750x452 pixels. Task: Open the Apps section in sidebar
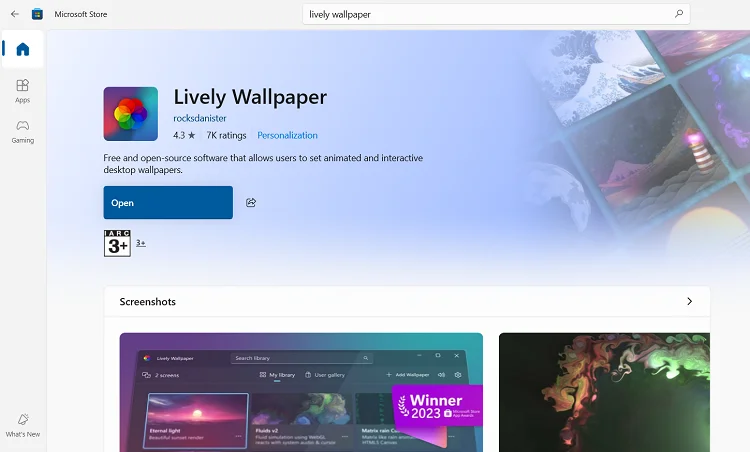[22, 91]
